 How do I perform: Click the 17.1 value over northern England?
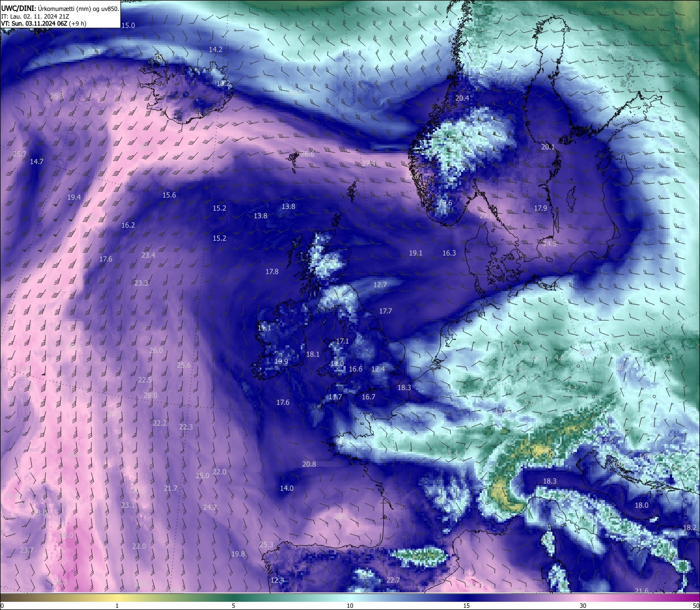click(342, 341)
